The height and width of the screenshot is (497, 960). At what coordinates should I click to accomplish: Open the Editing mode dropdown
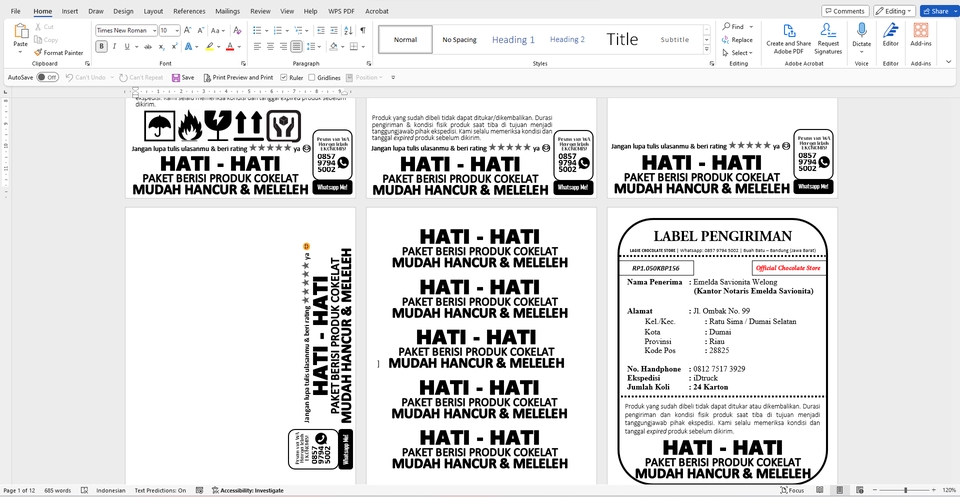point(894,11)
